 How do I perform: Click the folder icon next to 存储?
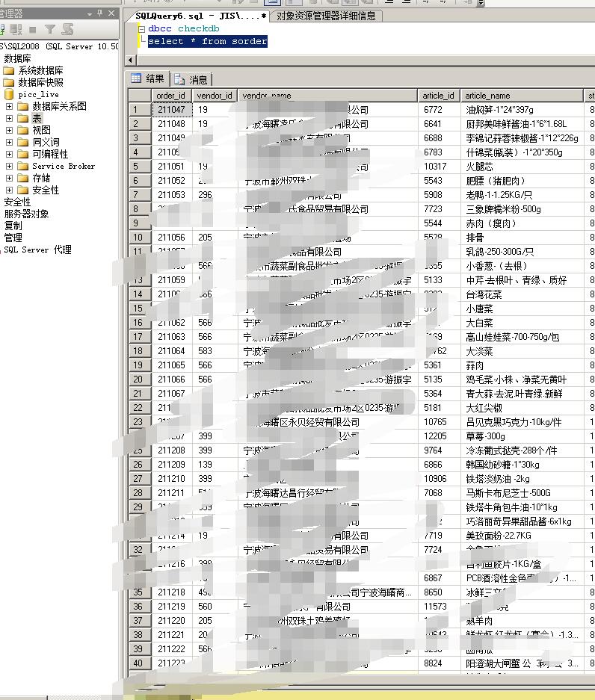tap(22, 178)
